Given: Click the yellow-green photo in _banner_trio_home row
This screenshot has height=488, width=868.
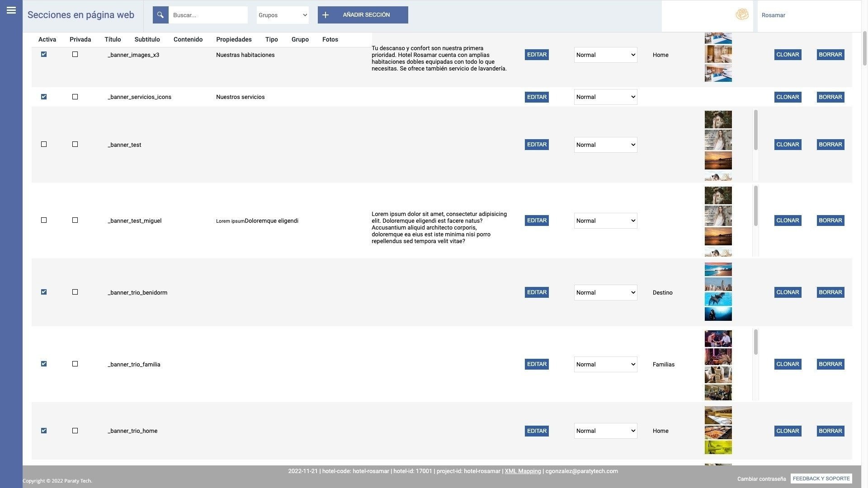Looking at the screenshot, I should 718,447.
